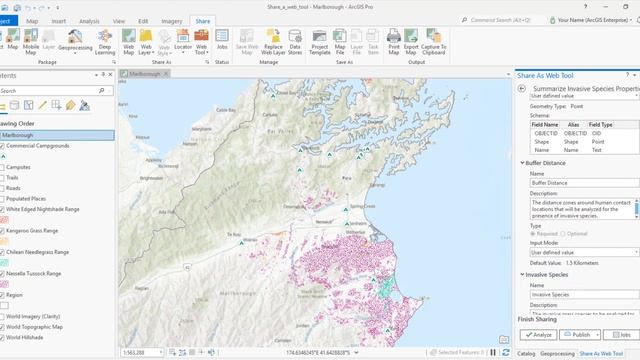This screenshot has width=640, height=360.
Task: Open the View ribbon tab
Action: pyautogui.click(x=119, y=21)
